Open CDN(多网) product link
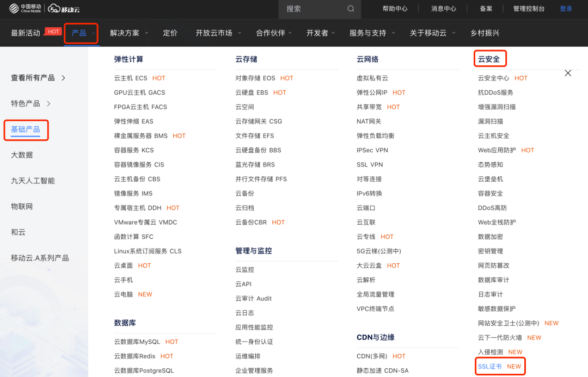This screenshot has width=588, height=377. (x=372, y=356)
